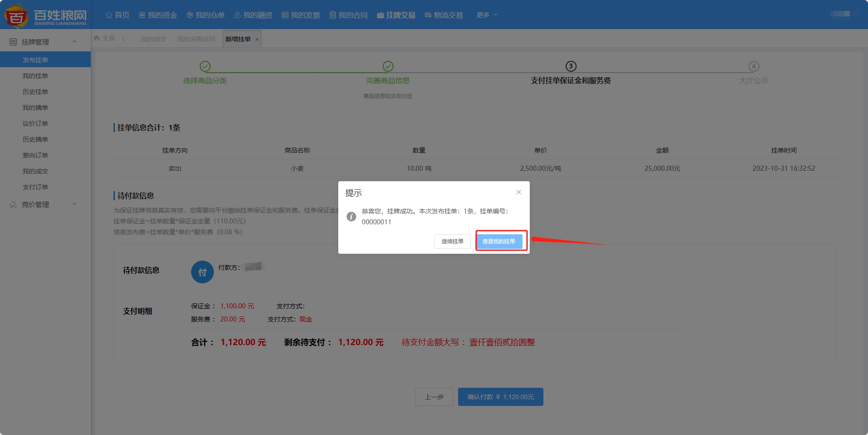Click the home icon beside 主页 tab
The width and height of the screenshot is (868, 435).
[97, 38]
